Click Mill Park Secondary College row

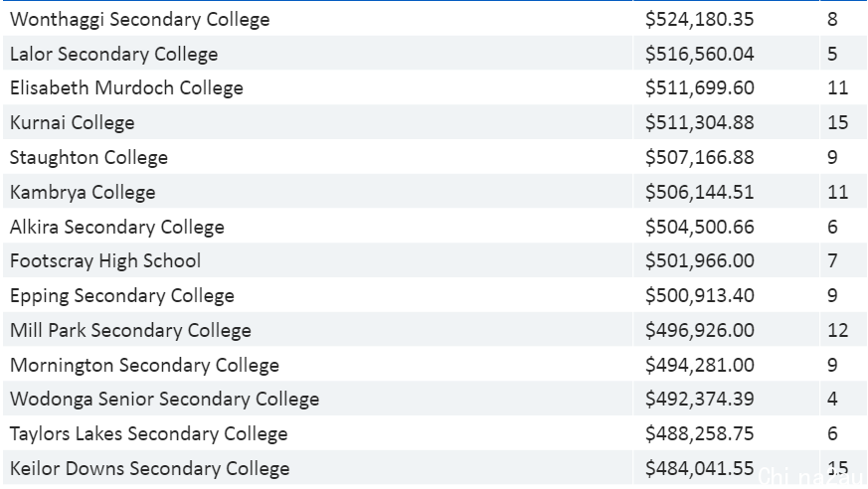click(x=434, y=330)
